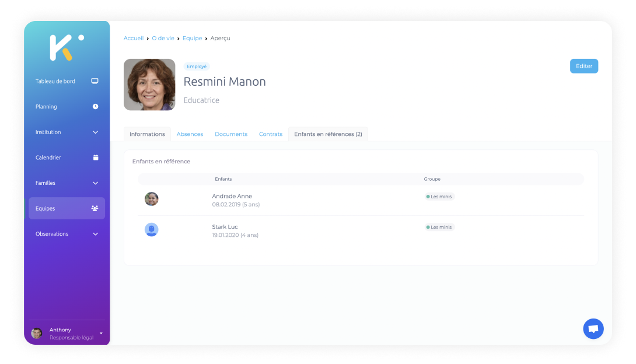Expand the Institution menu chevron
Image resolution: width=636 pixels, height=364 pixels.
(x=95, y=132)
